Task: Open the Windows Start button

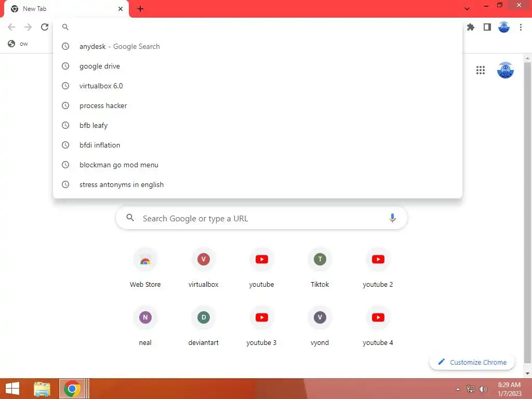Action: pos(12,389)
